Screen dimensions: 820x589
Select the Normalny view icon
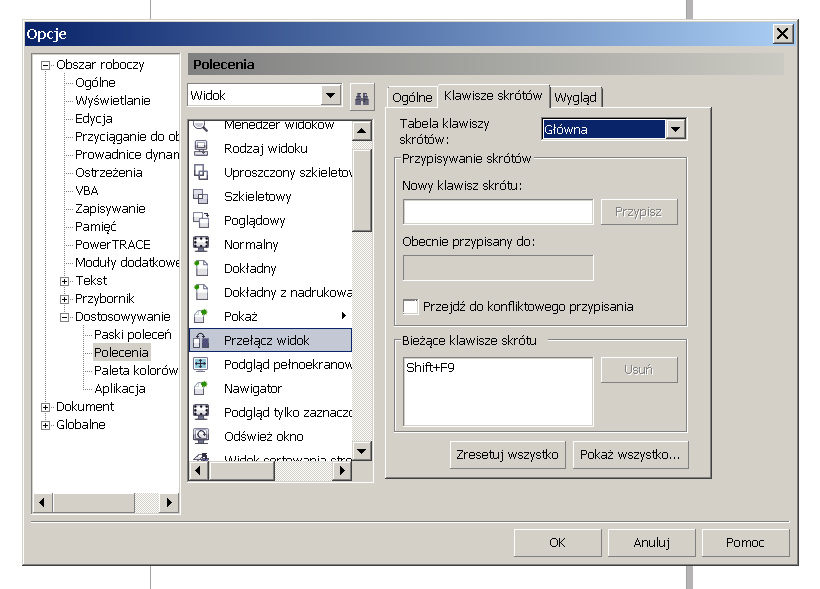[200, 245]
